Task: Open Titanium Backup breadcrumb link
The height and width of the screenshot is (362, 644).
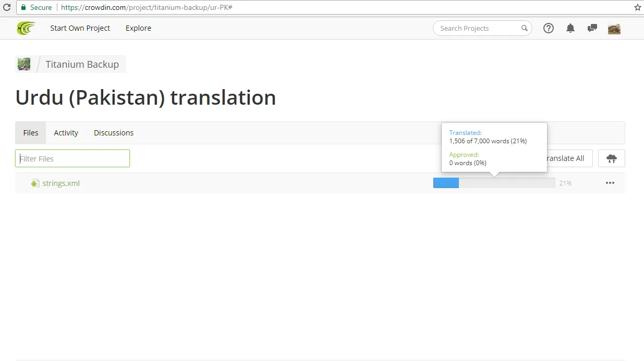Action: click(82, 65)
